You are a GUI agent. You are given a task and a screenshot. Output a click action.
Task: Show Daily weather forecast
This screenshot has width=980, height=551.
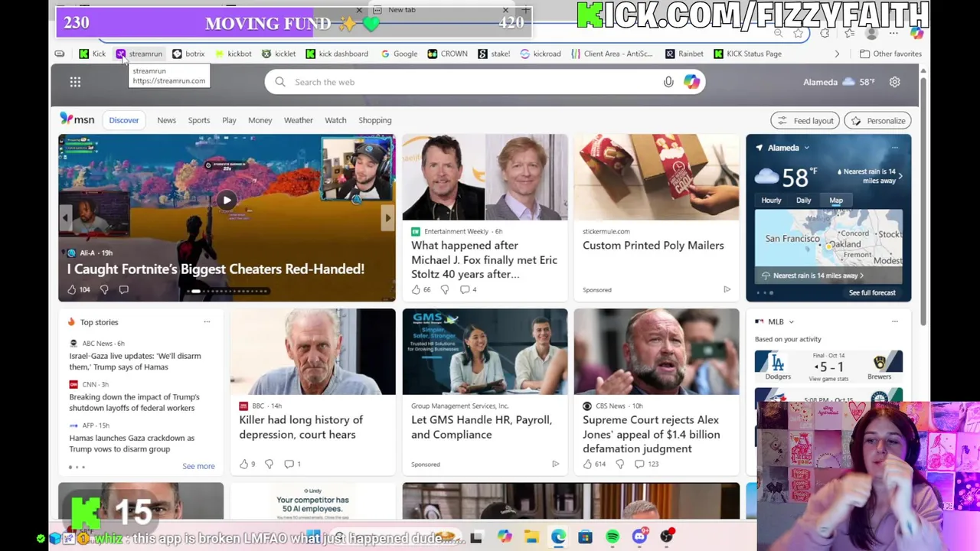click(x=803, y=201)
